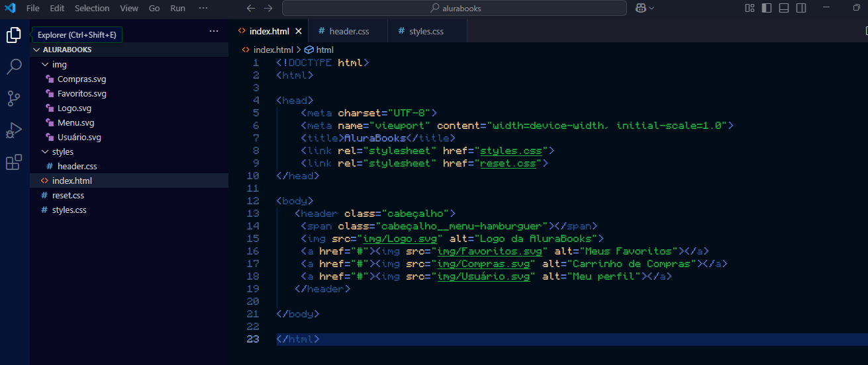
Task: Click the <!DOCTYPE html> declaration on line 1
Action: coord(322,62)
